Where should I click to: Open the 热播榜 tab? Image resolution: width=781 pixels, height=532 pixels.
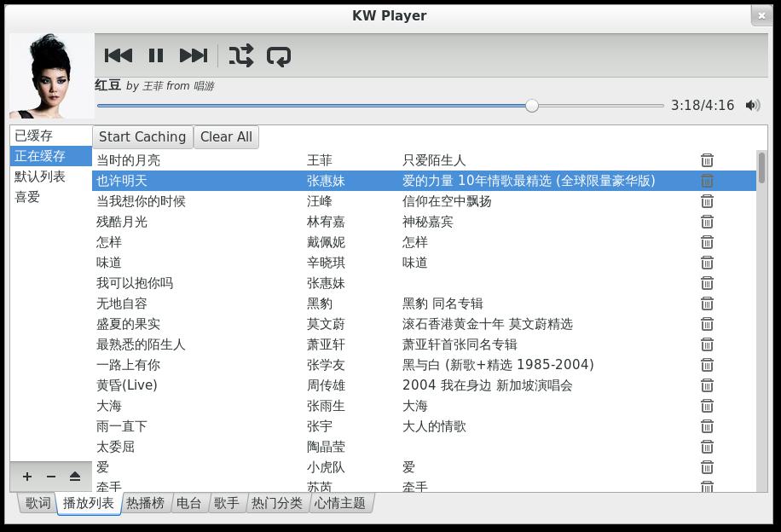click(x=145, y=503)
